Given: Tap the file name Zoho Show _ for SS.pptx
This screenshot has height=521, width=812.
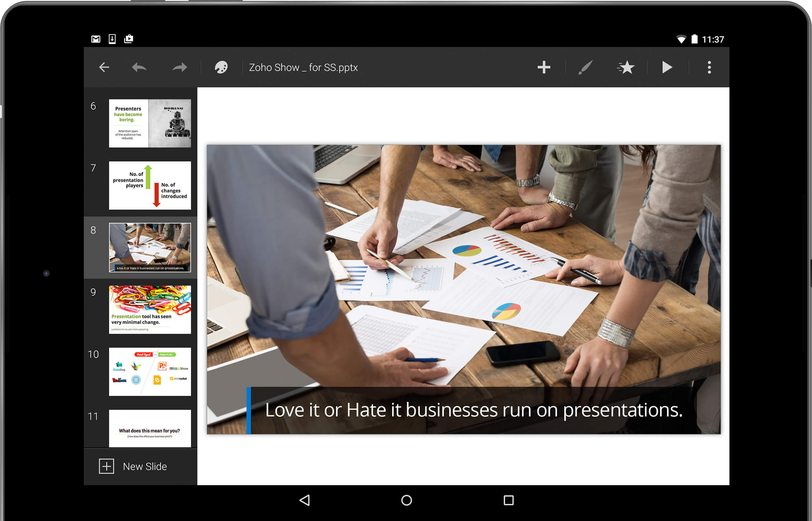Looking at the screenshot, I should [x=303, y=68].
